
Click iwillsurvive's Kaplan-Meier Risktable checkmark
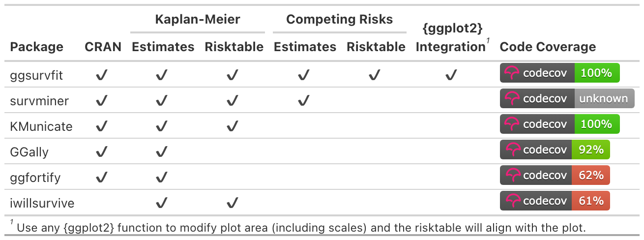pyautogui.click(x=233, y=202)
